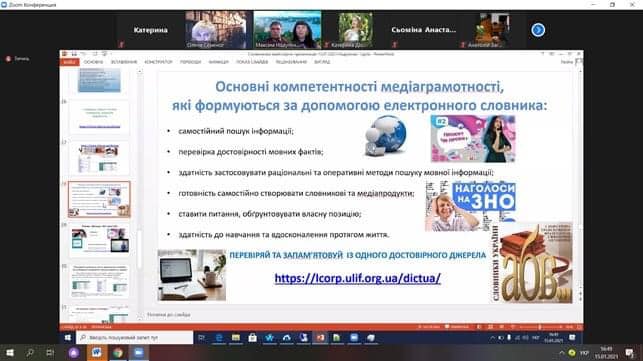Image resolution: width=643 pixels, height=361 pixels.
Task: Open the lcorp.ulif.org.ua/dictua link
Action: point(358,278)
